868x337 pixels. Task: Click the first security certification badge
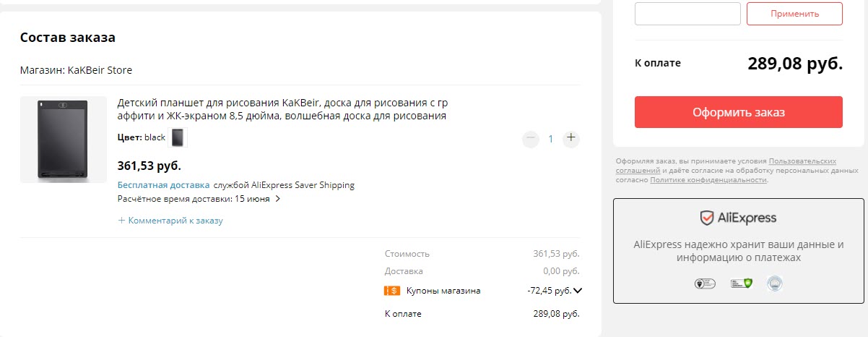pos(705,283)
